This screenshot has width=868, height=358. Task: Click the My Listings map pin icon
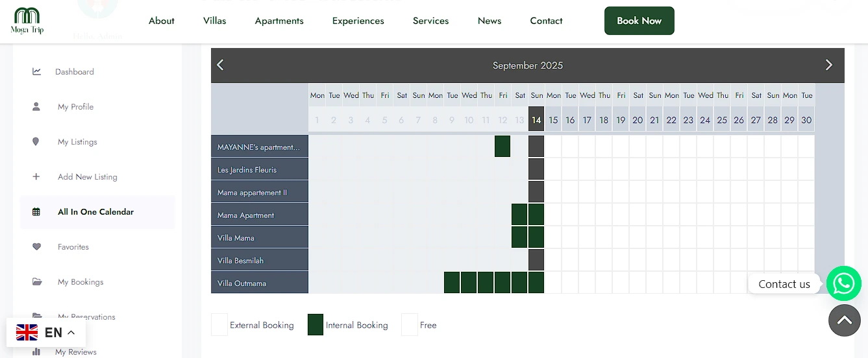[36, 142]
